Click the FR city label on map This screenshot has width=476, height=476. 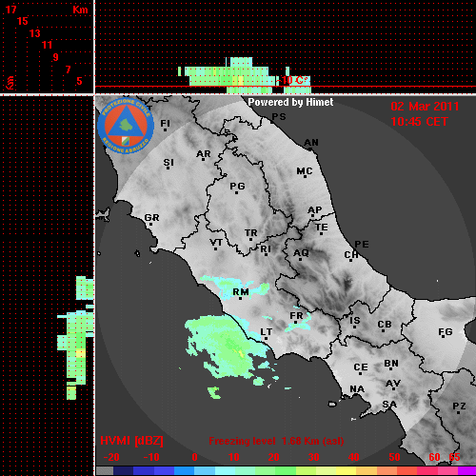pos(296,316)
